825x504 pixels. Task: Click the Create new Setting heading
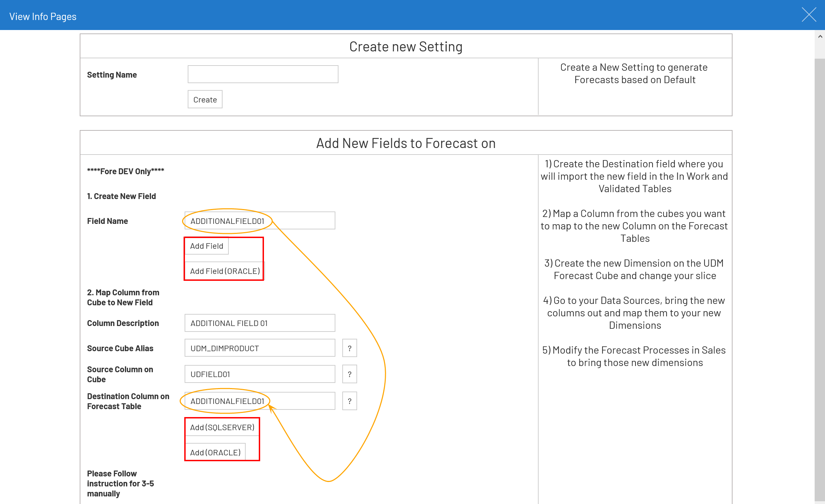(406, 47)
